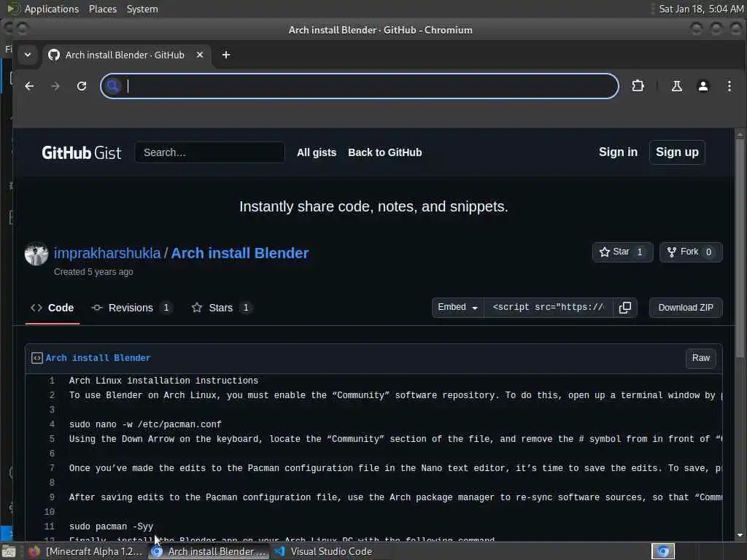Image resolution: width=747 pixels, height=560 pixels.
Task: Open the browser profile avatar icon
Action: click(703, 86)
